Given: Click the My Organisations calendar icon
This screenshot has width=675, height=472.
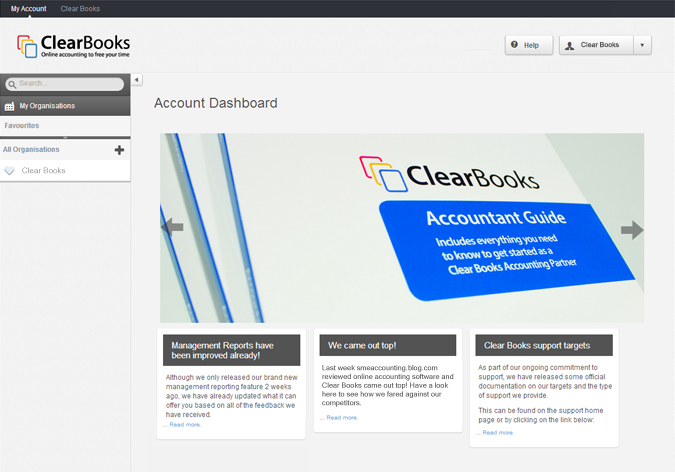Looking at the screenshot, I should pyautogui.click(x=9, y=106).
